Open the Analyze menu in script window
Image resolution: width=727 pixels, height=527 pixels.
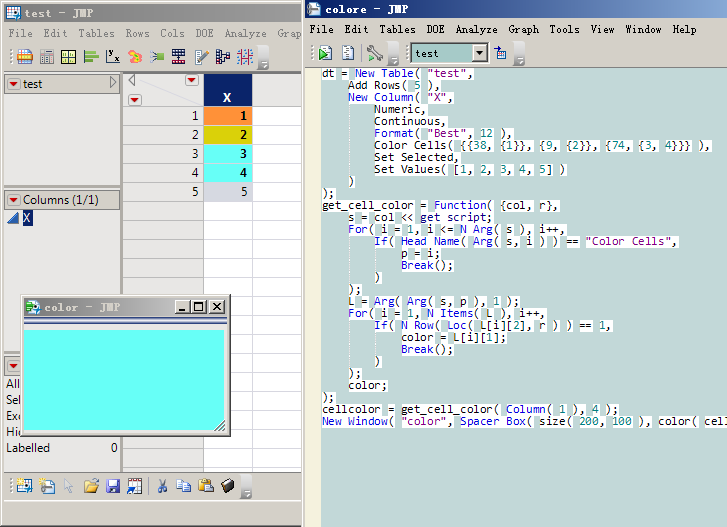coord(476,29)
